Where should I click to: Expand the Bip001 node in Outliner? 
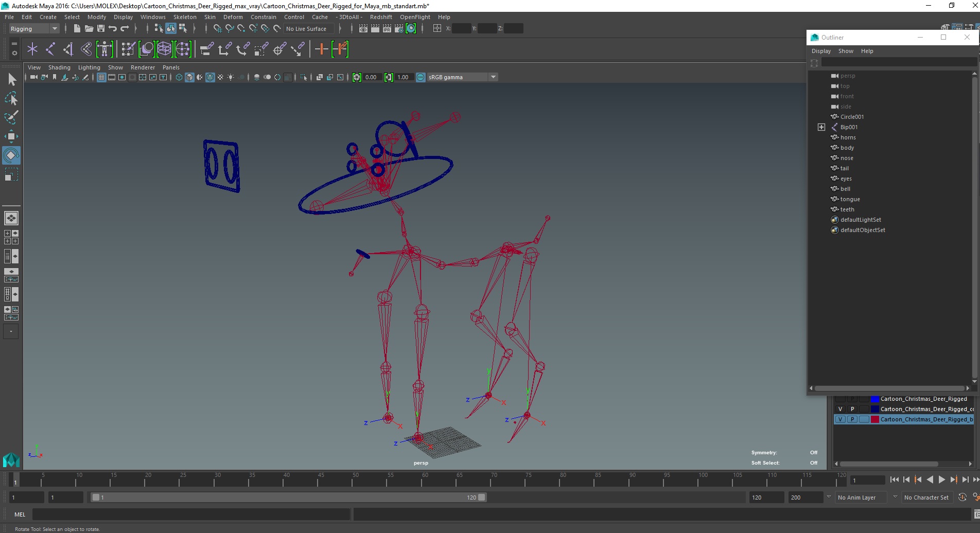[821, 127]
